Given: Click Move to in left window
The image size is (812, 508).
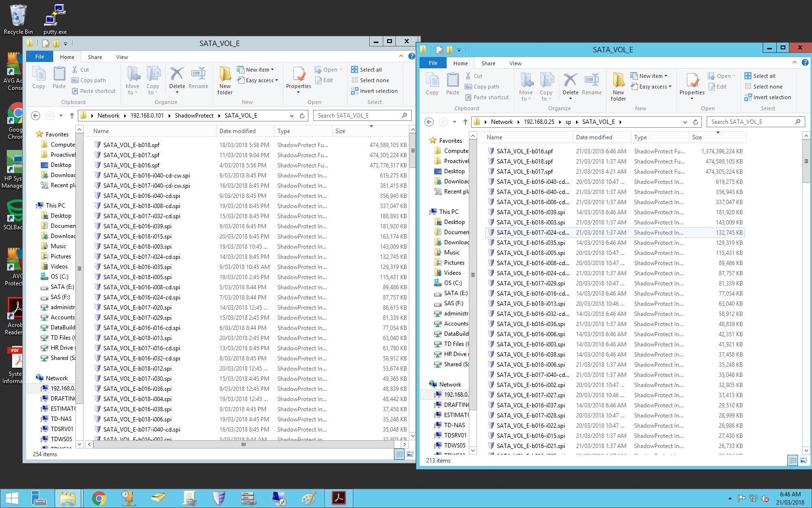Looking at the screenshot, I should tap(132, 80).
